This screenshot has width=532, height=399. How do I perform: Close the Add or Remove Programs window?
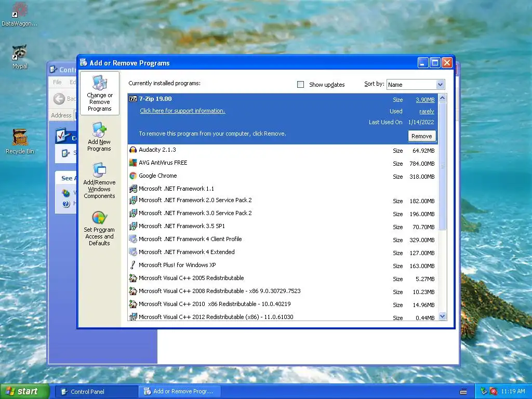click(447, 63)
